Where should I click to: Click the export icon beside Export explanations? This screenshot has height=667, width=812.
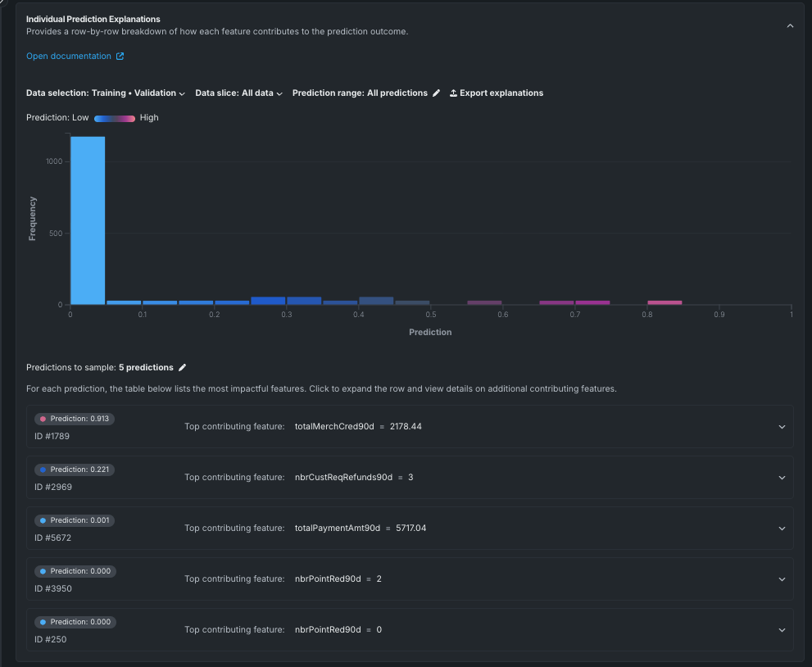point(453,93)
